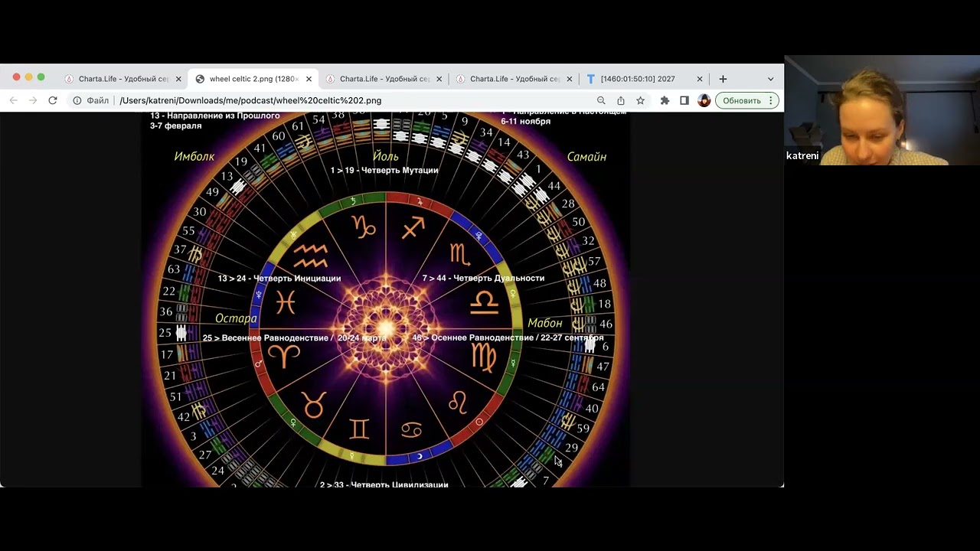Image resolution: width=980 pixels, height=551 pixels.
Task: Close the leftmost Charta.Life tab
Action: [178, 79]
